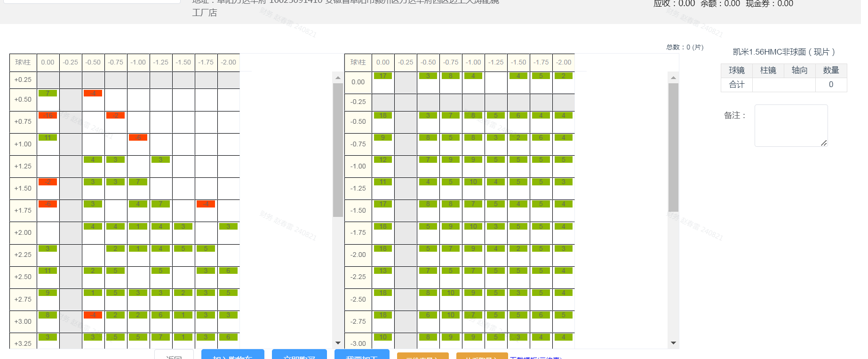Select the red -15 cell in the +0.75 row
The height and width of the screenshot is (359, 868).
click(x=48, y=122)
